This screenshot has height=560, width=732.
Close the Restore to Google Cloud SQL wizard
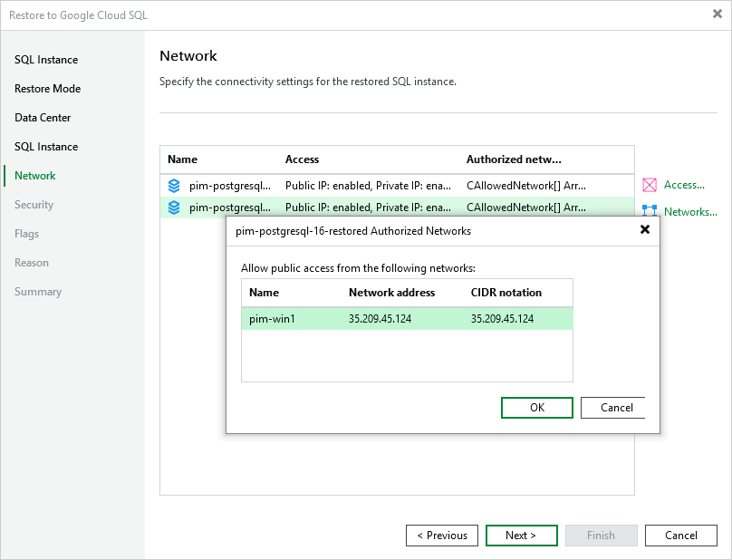718,14
